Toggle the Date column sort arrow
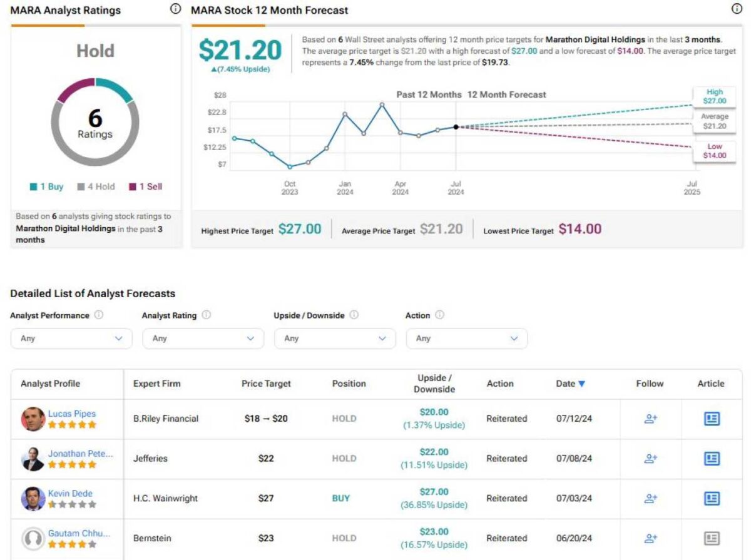751x560 pixels. 583,384
